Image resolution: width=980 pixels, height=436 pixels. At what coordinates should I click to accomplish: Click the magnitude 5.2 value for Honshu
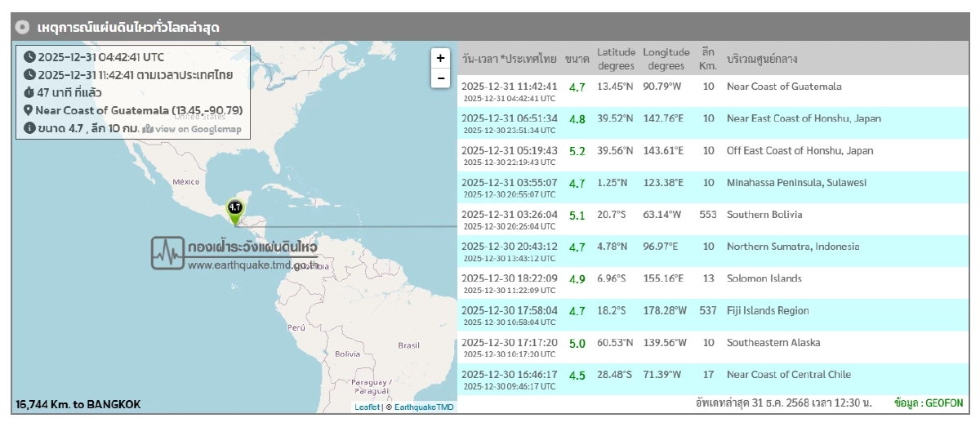[577, 151]
